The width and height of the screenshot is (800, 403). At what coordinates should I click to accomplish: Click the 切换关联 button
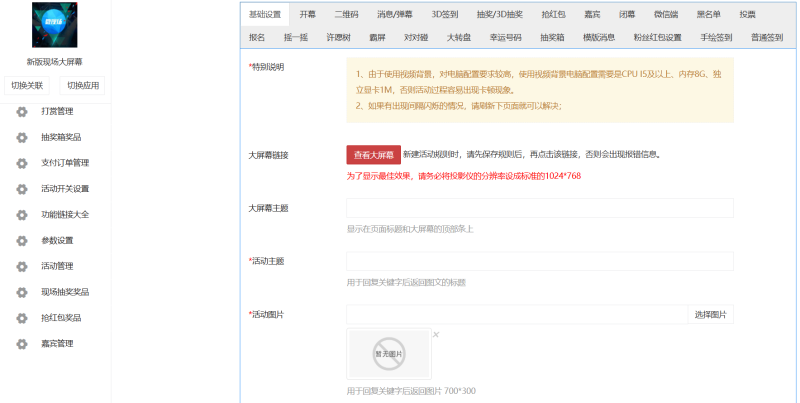(x=27, y=85)
